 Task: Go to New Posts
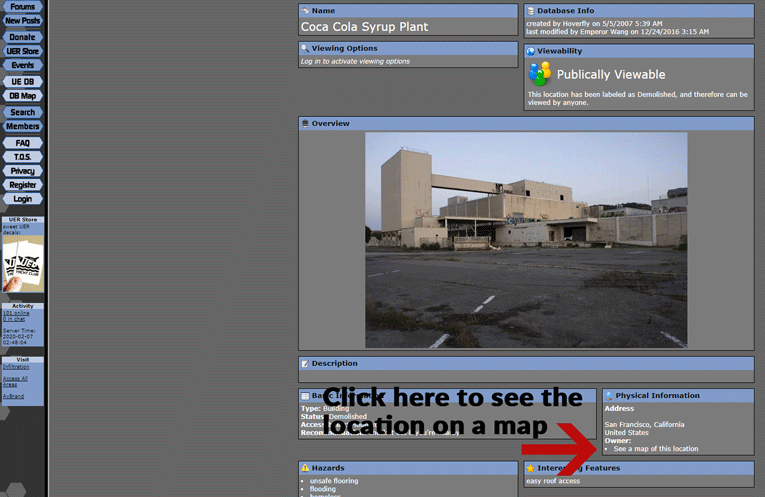[22, 20]
